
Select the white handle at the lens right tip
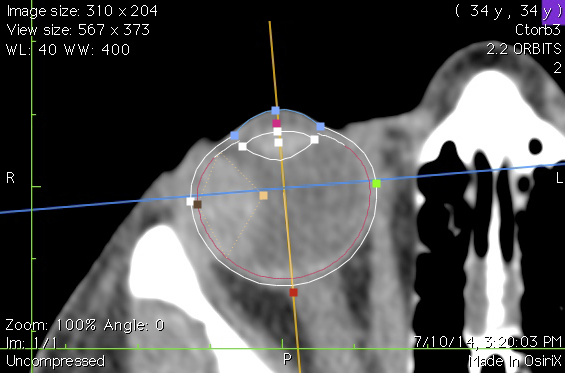pos(314,139)
